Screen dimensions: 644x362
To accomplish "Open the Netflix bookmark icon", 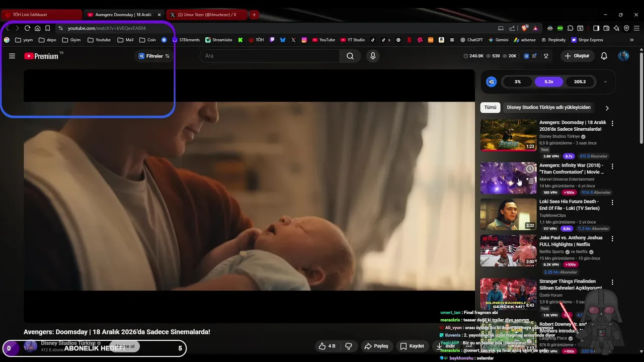I will point(409,40).
